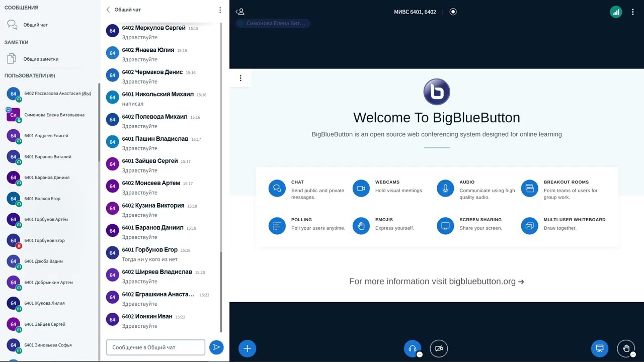This screenshot has width=644, height=362.
Task: Click avatar of 6401 Горбунов Егор in user list
Action: coord(13,240)
